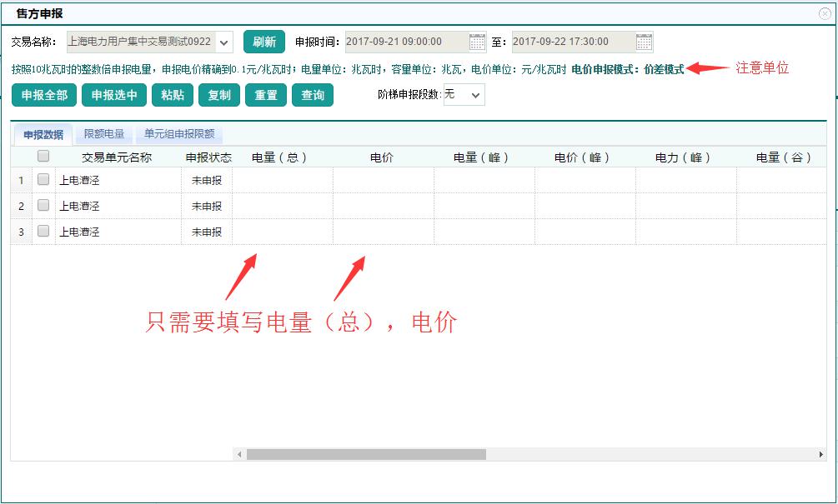Check the box for row 1 上电漕泾
This screenshot has height=504, width=838.
click(43, 179)
